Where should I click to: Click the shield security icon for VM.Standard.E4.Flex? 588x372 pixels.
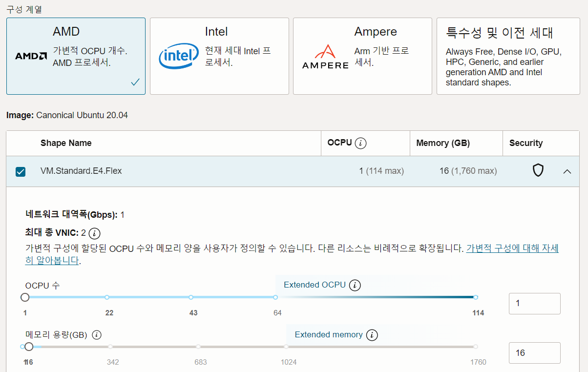(x=538, y=170)
